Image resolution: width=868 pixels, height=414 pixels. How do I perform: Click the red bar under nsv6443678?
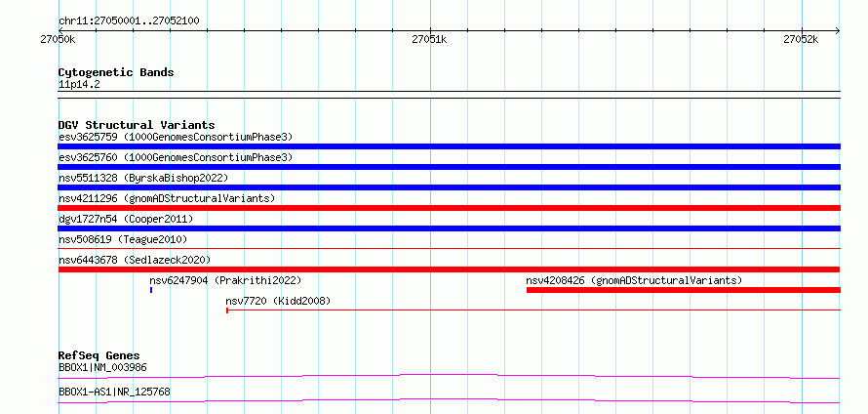click(x=449, y=269)
